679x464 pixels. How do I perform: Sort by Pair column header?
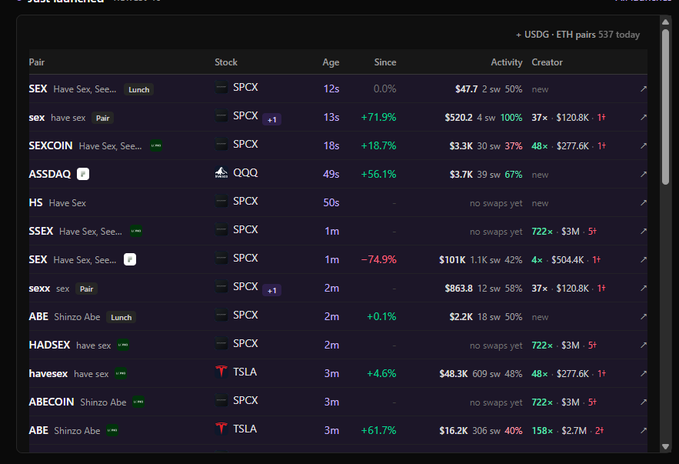pyautogui.click(x=37, y=62)
